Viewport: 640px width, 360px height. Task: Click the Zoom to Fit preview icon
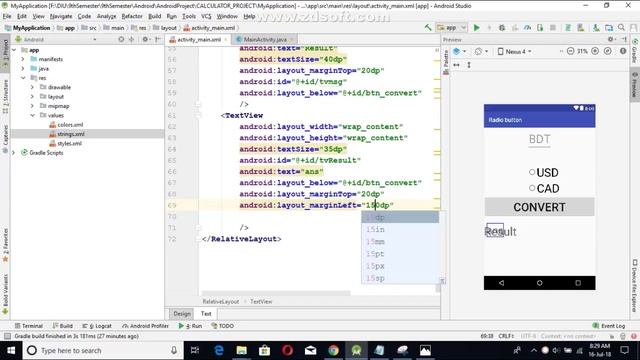(608, 51)
